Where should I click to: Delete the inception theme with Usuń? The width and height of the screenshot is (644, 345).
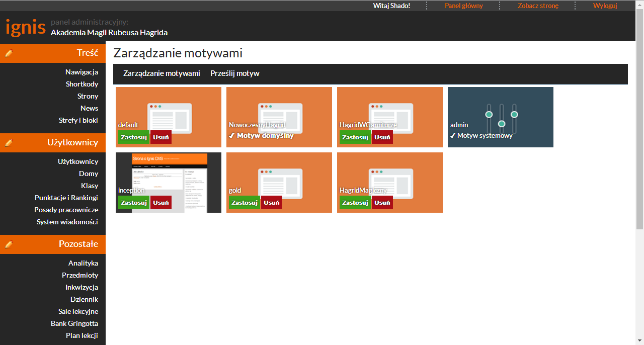pyautogui.click(x=160, y=203)
